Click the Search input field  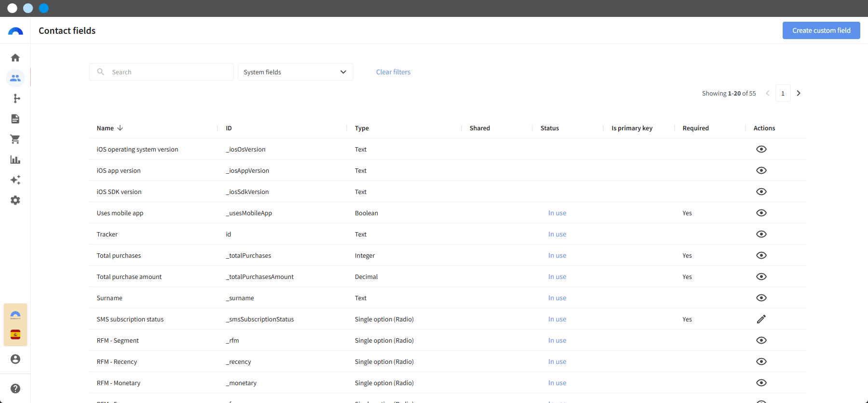(x=162, y=72)
